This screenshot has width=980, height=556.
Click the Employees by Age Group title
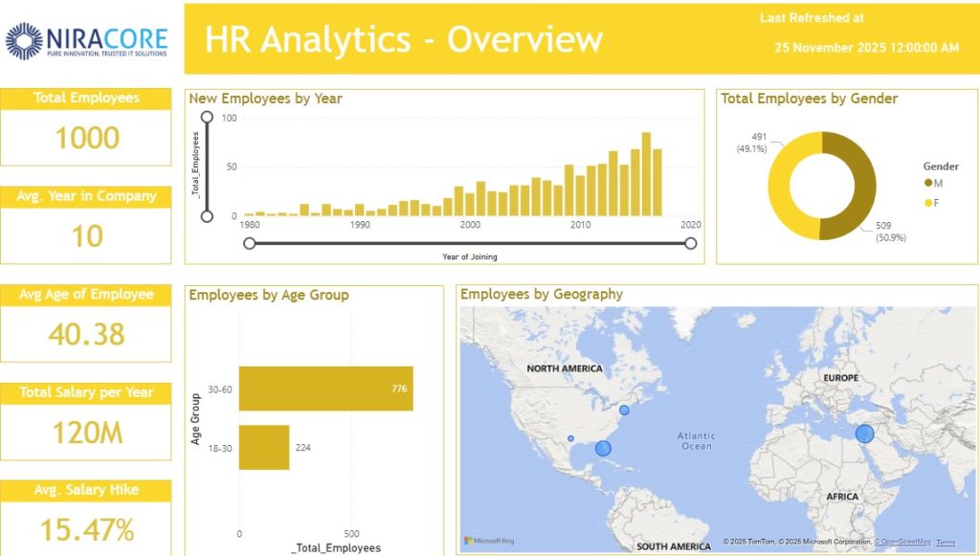(269, 295)
